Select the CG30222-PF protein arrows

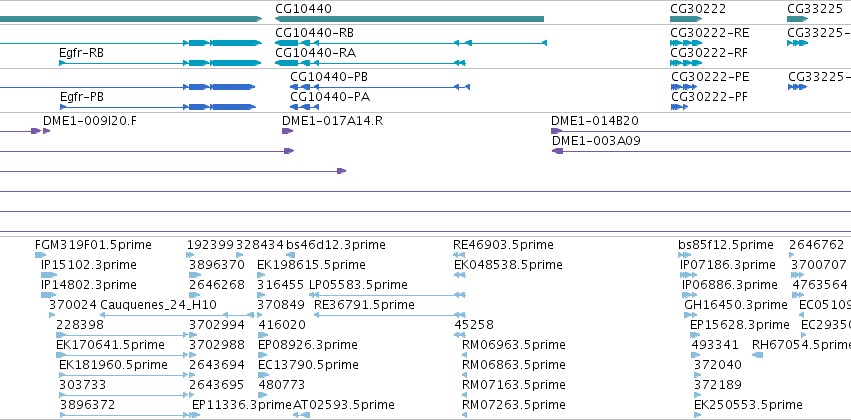tap(679, 107)
